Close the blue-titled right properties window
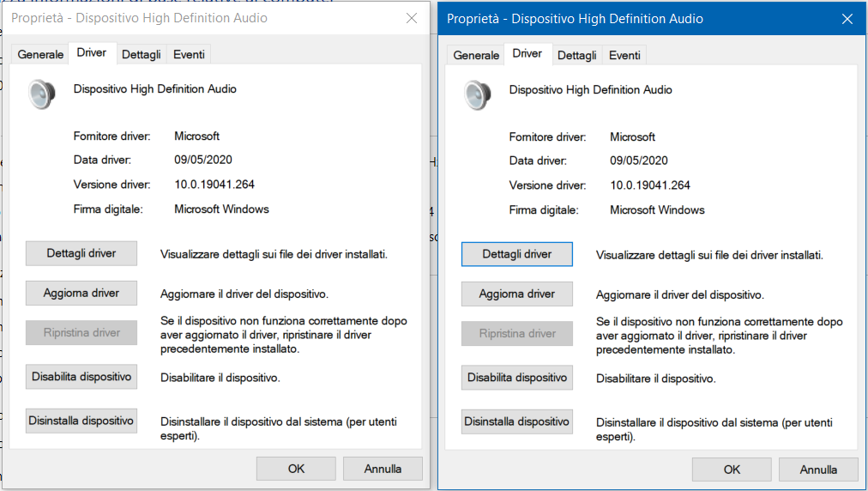Viewport: 868px width, 491px height. coord(847,20)
